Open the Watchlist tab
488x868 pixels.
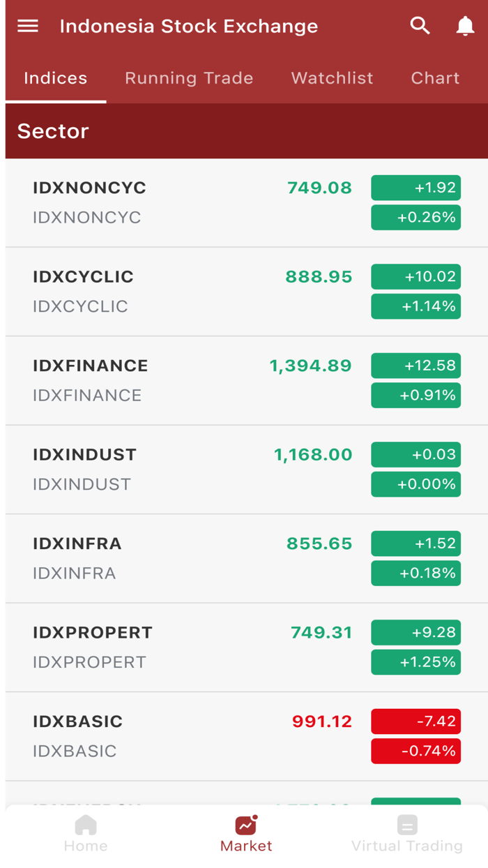tap(332, 78)
